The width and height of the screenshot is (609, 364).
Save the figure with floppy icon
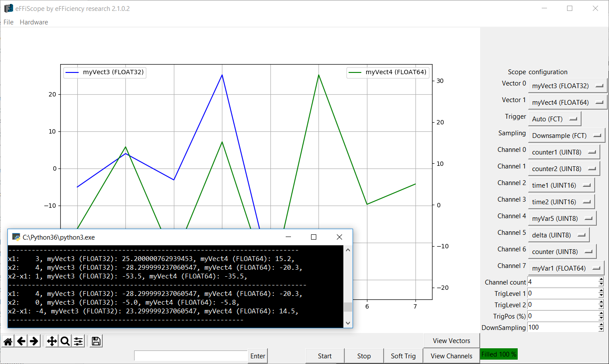coord(97,341)
